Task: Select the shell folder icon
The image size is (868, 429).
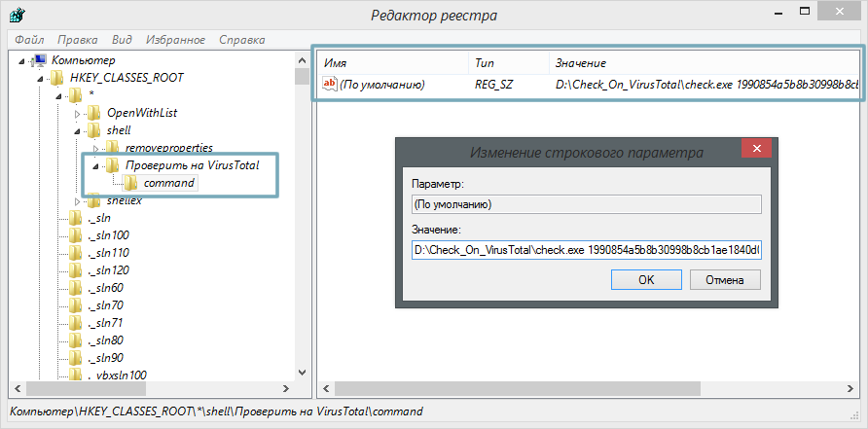Action: coord(94,131)
